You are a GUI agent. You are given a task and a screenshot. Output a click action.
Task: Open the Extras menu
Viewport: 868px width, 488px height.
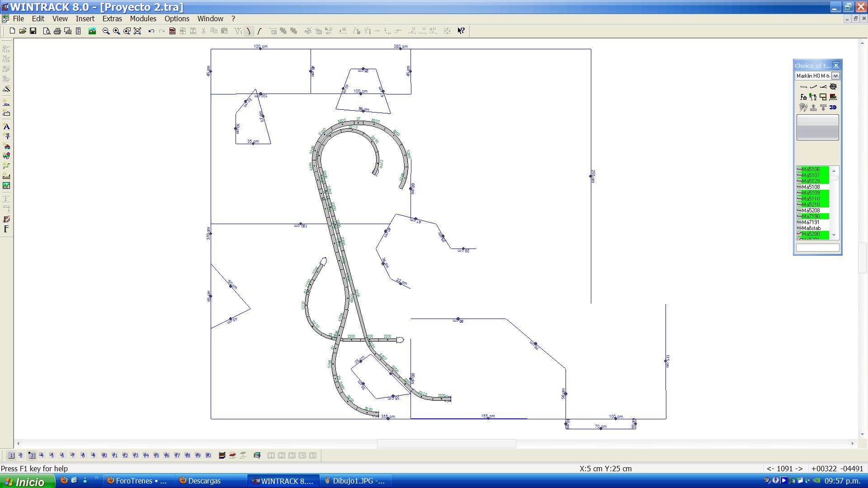(112, 19)
